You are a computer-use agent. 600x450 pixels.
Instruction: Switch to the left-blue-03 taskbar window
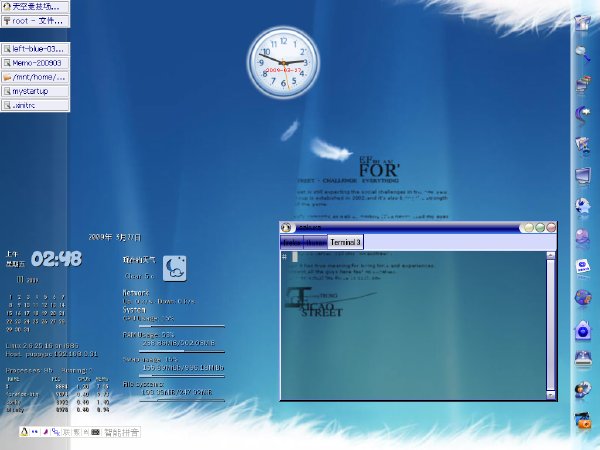click(35, 48)
